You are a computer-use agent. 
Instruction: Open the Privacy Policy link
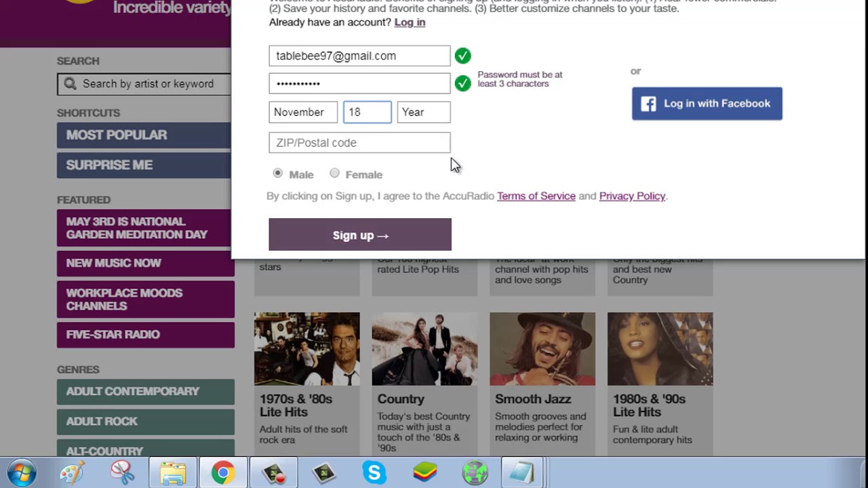[x=632, y=196]
